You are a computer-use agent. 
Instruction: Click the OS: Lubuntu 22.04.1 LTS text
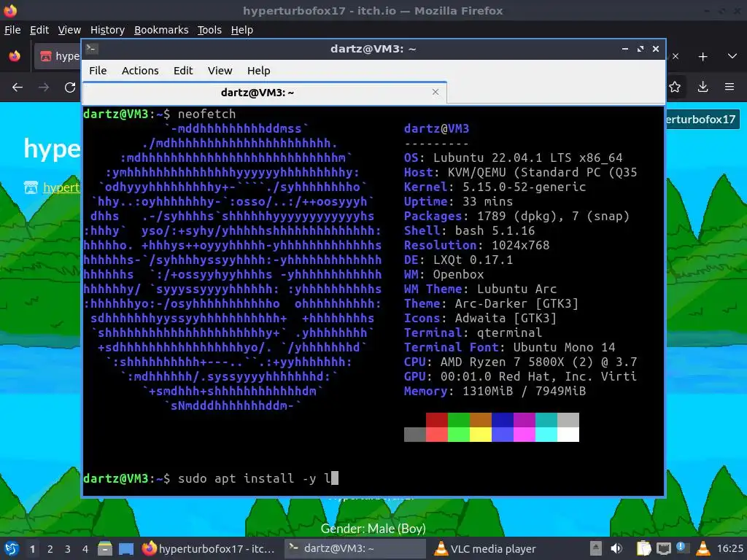pyautogui.click(x=513, y=157)
